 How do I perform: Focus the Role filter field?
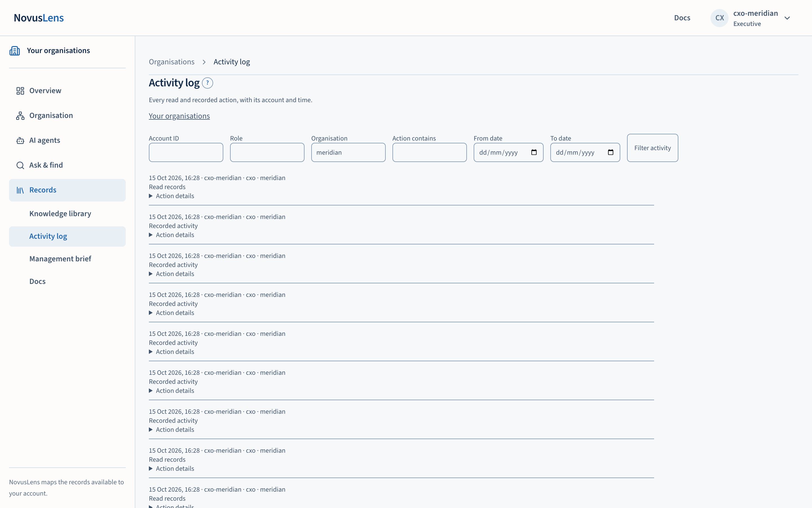tap(267, 152)
